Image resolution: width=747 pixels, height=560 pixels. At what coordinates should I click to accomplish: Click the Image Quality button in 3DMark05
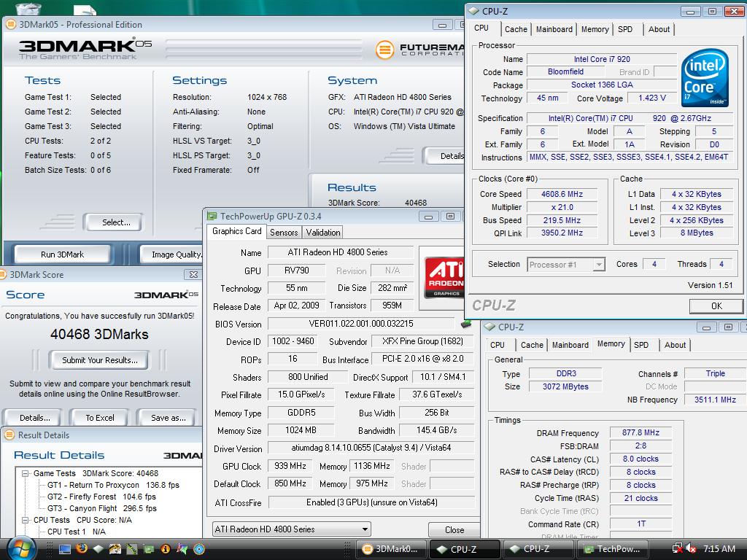pos(172,254)
